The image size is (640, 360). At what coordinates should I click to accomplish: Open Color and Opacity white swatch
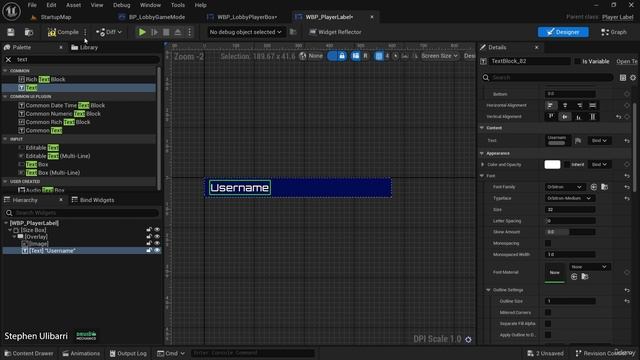tap(552, 164)
